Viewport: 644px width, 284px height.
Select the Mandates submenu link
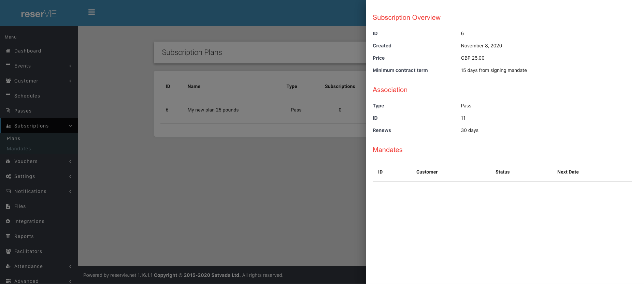[19, 149]
